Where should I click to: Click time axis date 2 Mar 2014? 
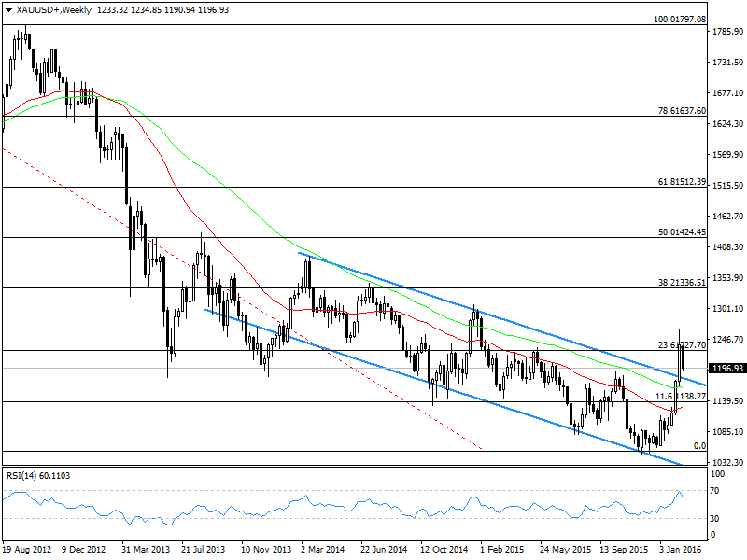pos(322,550)
